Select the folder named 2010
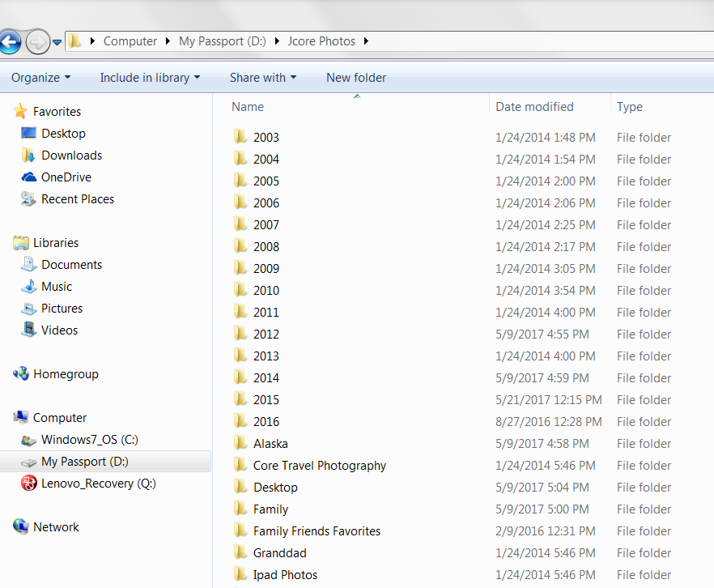 (x=266, y=291)
